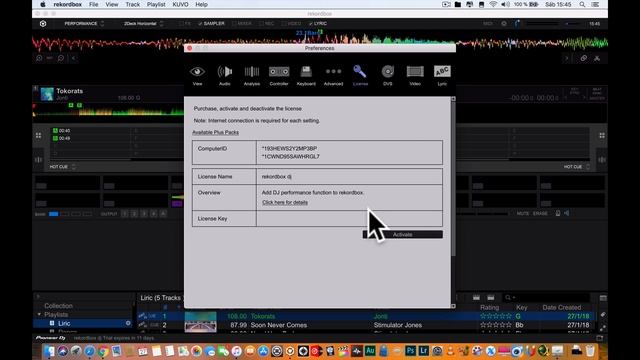Toggle the FX panel checkbox
The width and height of the screenshot is (640, 360).
click(x=184, y=24)
